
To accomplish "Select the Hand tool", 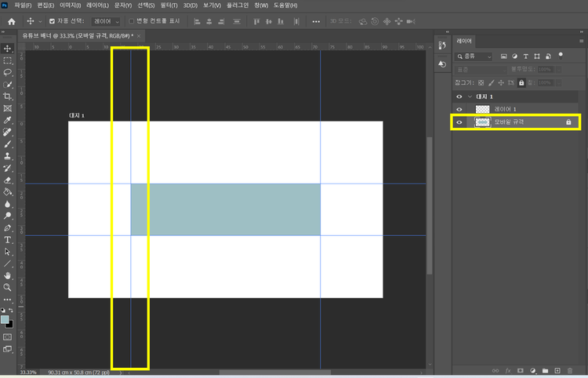I will (x=8, y=275).
